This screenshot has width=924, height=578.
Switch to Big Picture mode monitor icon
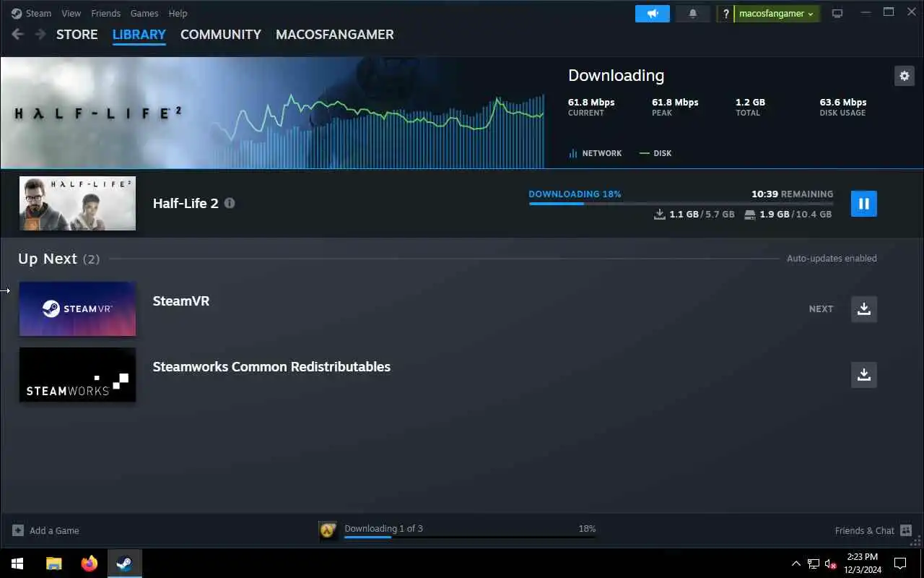click(x=837, y=14)
